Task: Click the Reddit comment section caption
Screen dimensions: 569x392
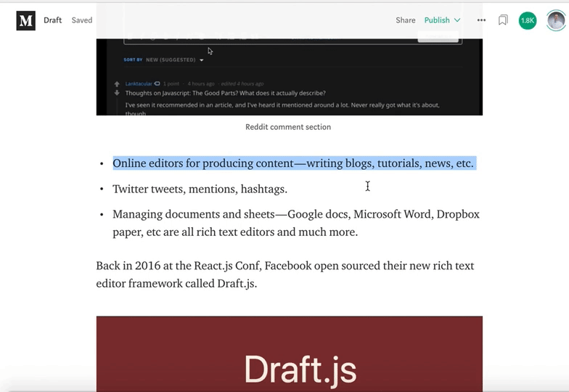Action: pyautogui.click(x=288, y=127)
